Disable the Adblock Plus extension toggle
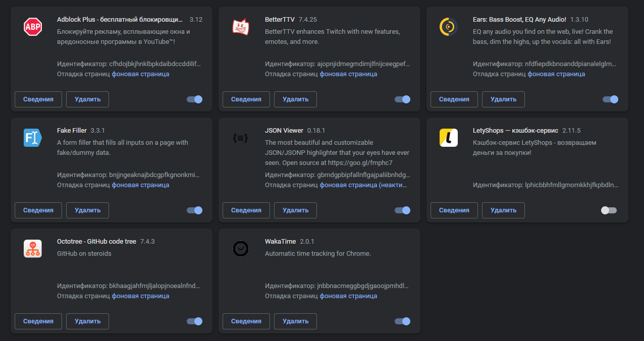Image resolution: width=644 pixels, height=341 pixels. click(194, 99)
